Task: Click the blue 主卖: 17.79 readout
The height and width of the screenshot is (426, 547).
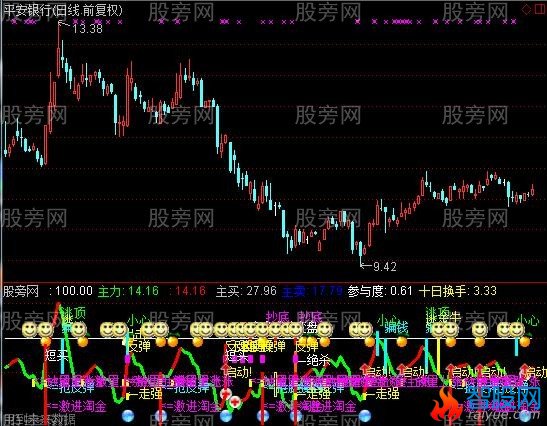Action: pos(312,291)
